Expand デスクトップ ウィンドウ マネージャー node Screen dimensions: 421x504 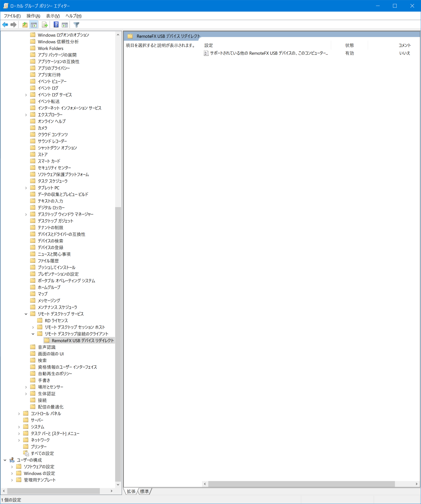point(26,214)
